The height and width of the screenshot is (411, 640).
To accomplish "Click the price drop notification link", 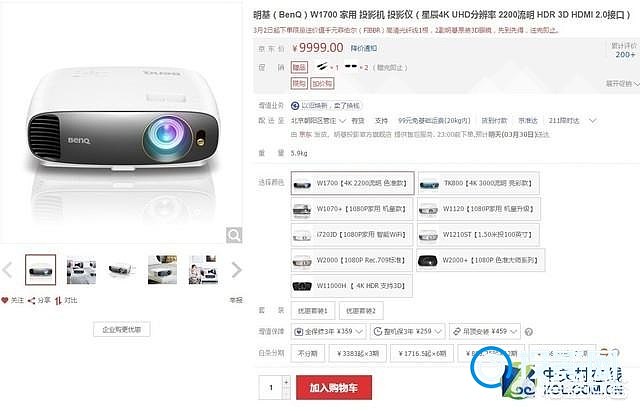I will point(364,49).
